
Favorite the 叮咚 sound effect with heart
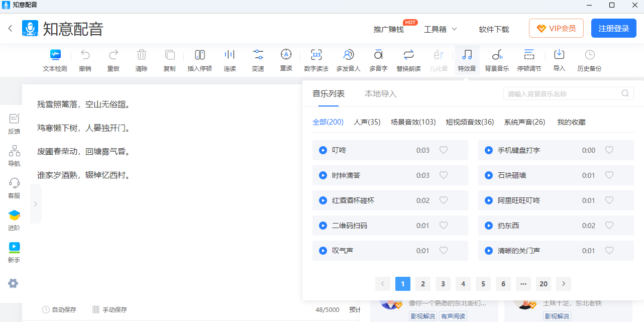pos(444,150)
